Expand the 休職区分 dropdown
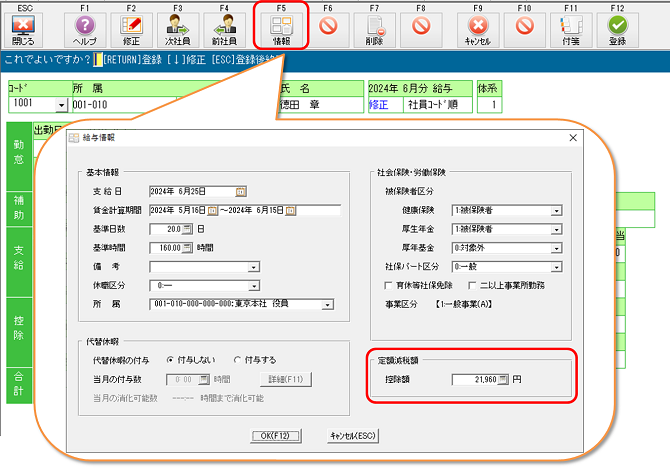This screenshot has width=670, height=468. point(254,283)
